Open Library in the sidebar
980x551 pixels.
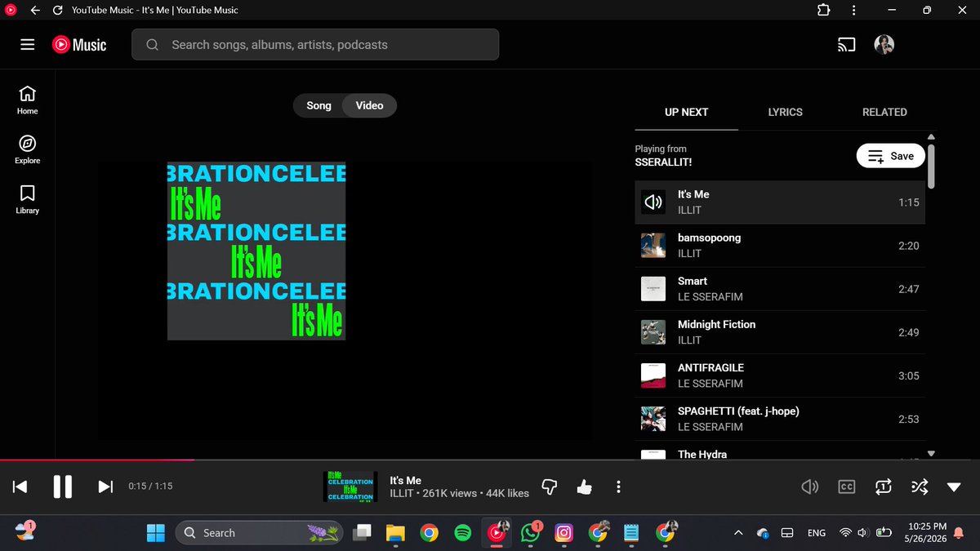(x=28, y=199)
